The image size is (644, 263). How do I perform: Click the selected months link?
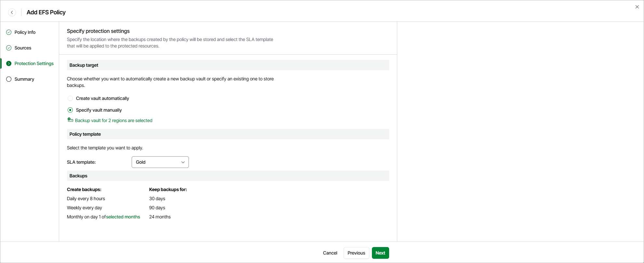pyautogui.click(x=123, y=217)
